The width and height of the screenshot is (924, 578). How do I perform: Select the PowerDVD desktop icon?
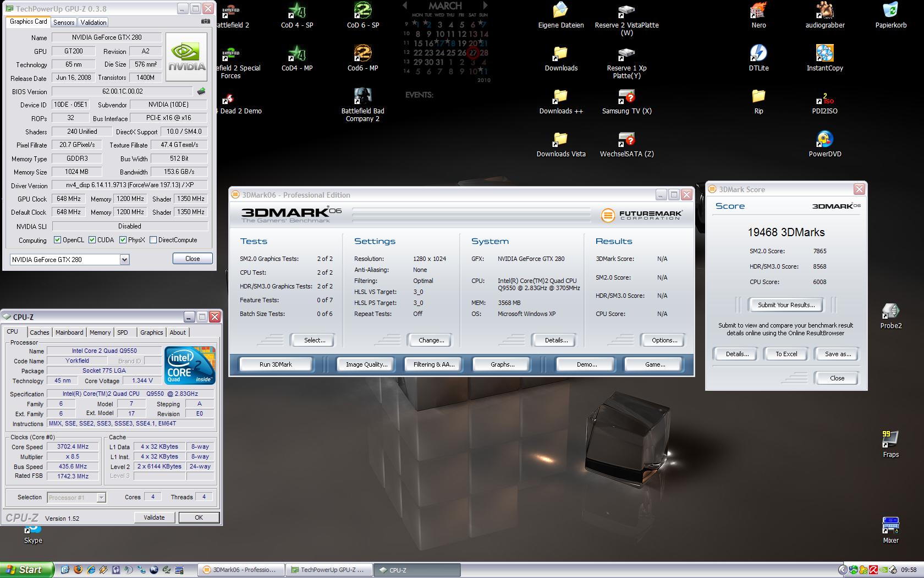point(825,144)
